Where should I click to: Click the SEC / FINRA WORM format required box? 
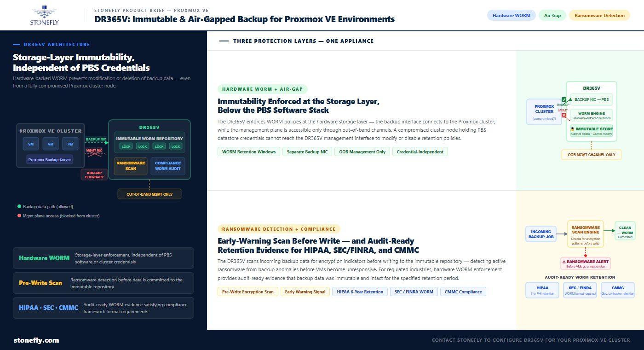tap(580, 290)
